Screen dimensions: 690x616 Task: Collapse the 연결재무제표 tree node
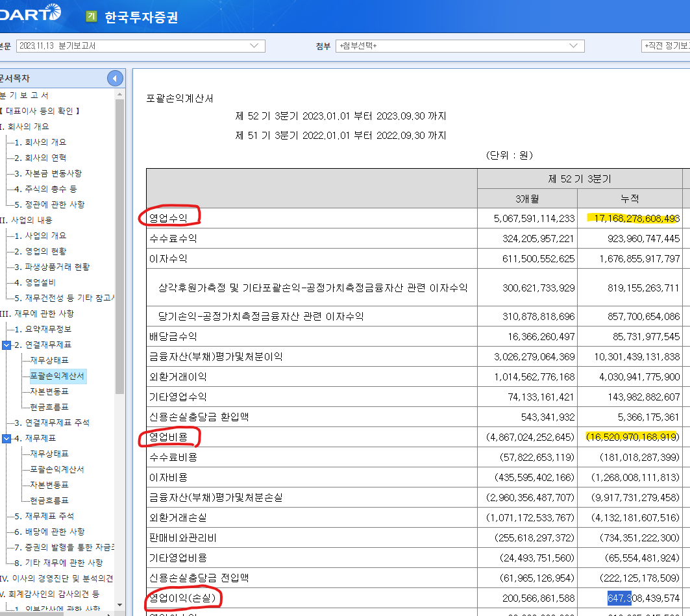click(8, 345)
